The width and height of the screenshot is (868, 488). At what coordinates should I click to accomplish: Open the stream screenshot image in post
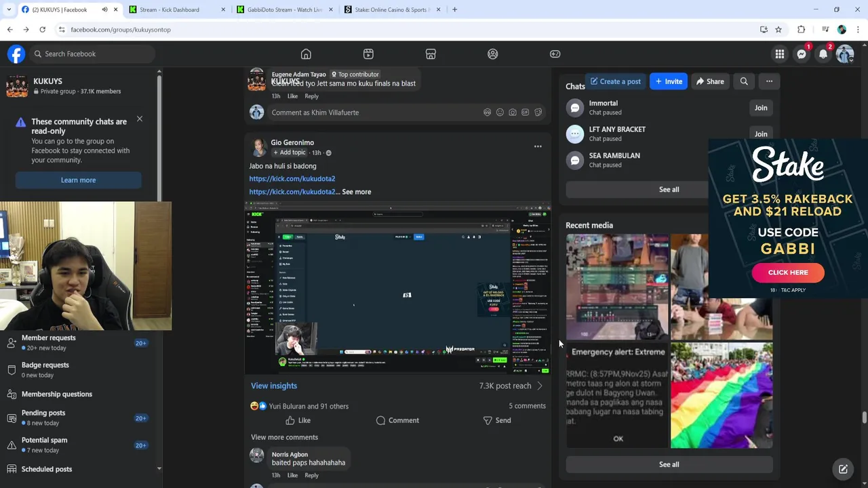click(397, 289)
